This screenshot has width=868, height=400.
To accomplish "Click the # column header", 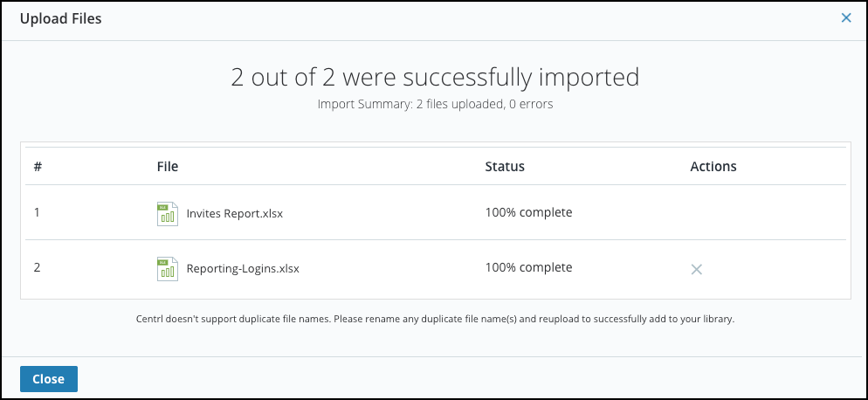I will coord(38,166).
